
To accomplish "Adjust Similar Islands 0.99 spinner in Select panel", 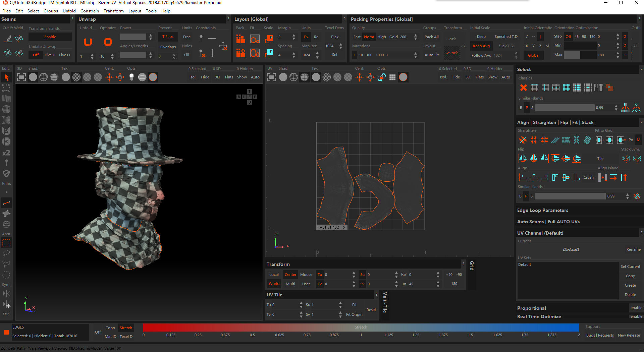I will click(616, 108).
